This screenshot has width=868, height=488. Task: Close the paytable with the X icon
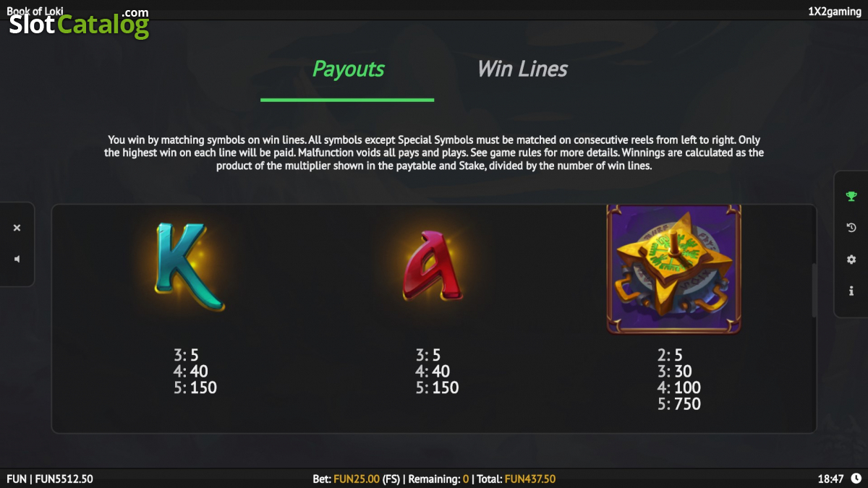point(17,228)
